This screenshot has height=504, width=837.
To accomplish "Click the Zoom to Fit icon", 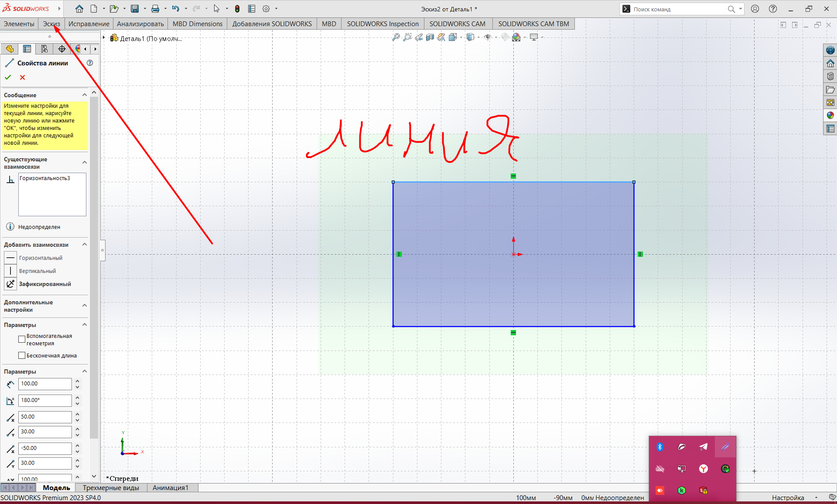I will [x=396, y=37].
